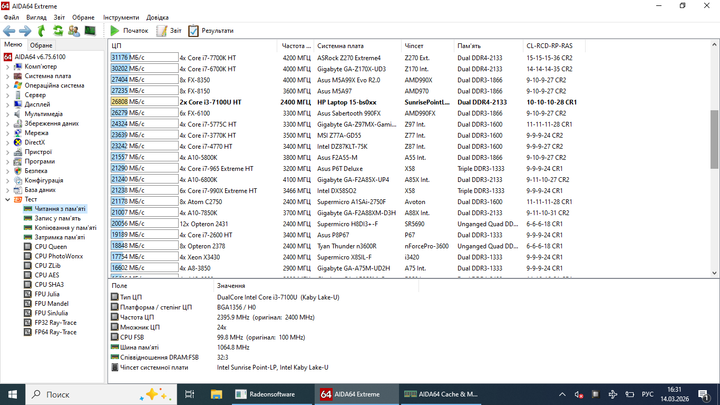Click the taskbar Поиск search field
The width and height of the screenshot is (720, 405).
click(x=101, y=394)
